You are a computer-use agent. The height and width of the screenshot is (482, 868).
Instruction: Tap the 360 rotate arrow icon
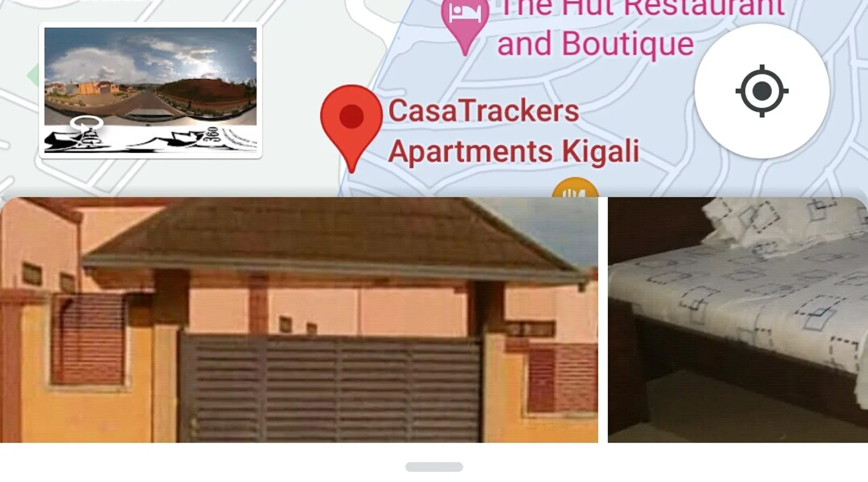pos(86,124)
